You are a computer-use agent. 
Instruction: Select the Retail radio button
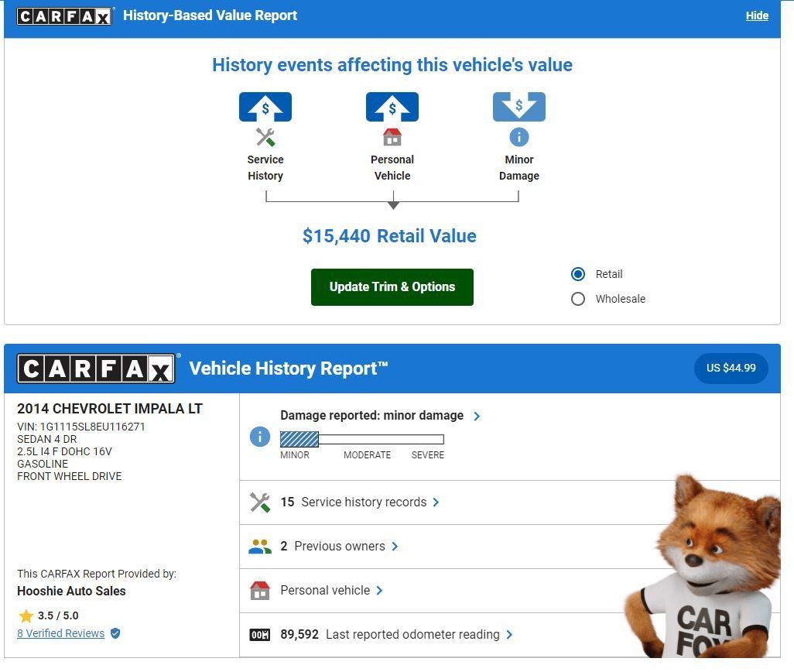578,274
